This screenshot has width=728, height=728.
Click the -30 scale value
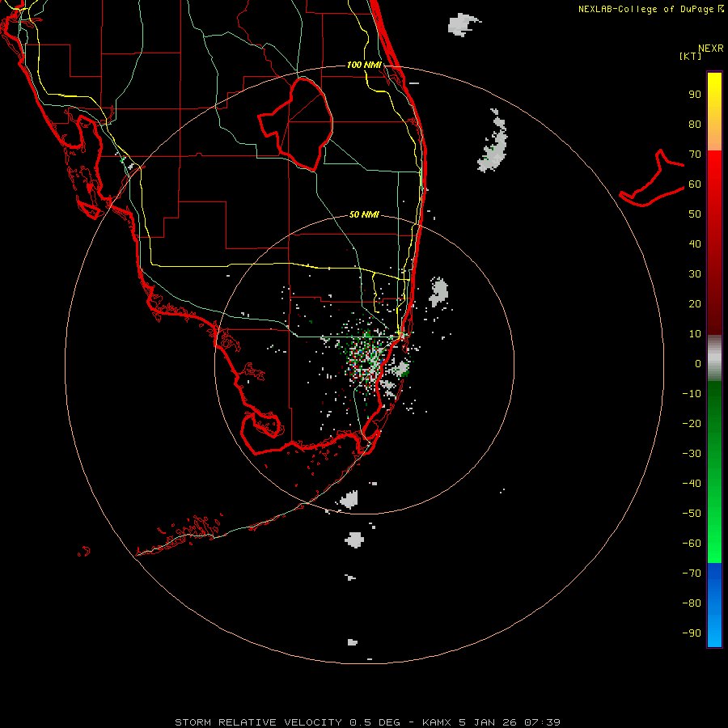click(x=692, y=454)
